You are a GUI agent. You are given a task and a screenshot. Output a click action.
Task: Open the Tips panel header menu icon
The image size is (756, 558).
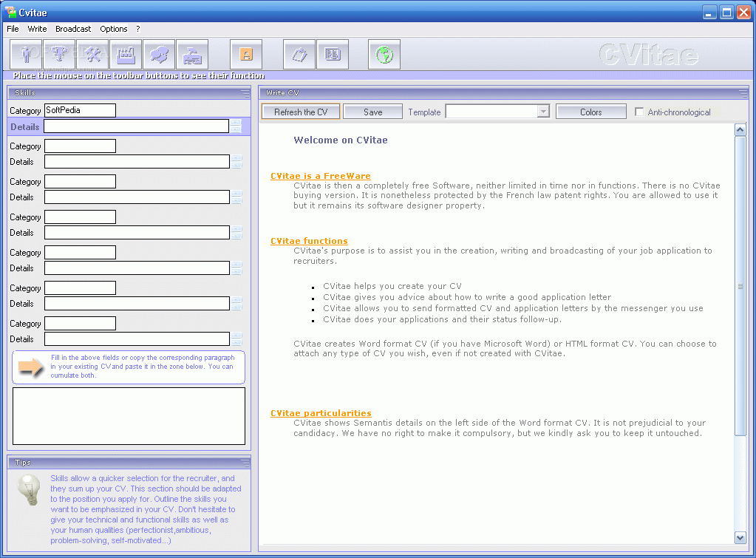point(245,463)
